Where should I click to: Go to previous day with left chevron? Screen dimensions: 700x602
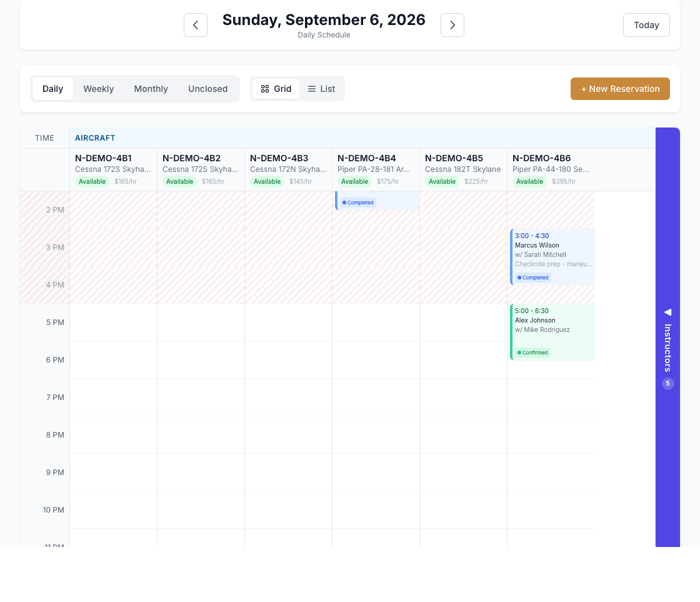(x=196, y=25)
